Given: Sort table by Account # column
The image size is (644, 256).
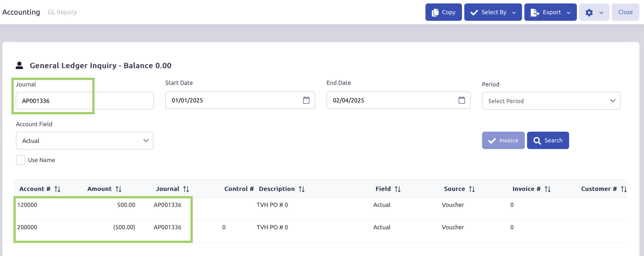Looking at the screenshot, I should [57, 189].
